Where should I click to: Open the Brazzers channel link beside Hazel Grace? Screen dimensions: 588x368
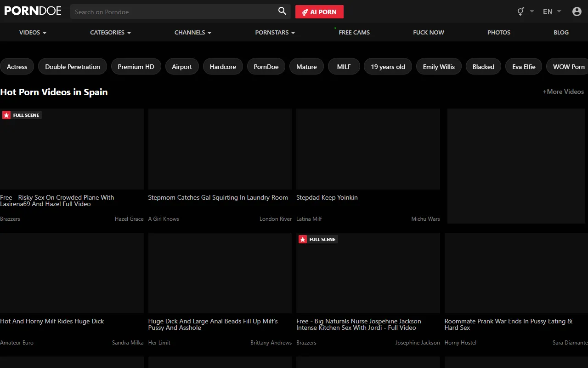pos(10,219)
